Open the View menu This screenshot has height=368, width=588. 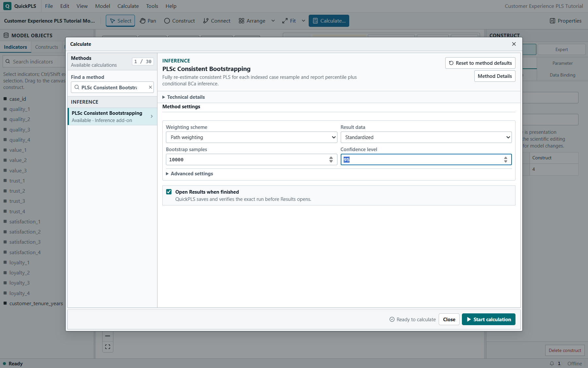(x=82, y=6)
